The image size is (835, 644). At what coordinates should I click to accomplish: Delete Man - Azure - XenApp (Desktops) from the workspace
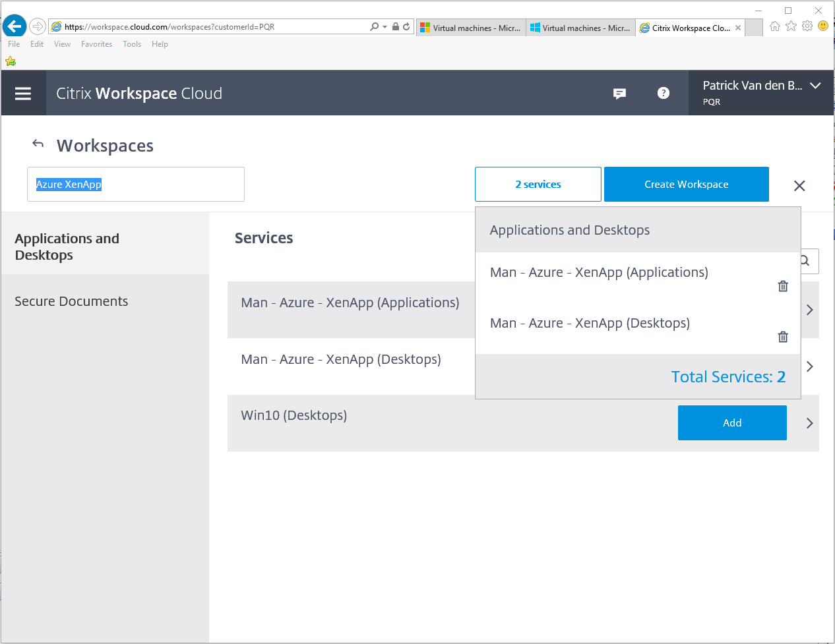click(x=783, y=337)
